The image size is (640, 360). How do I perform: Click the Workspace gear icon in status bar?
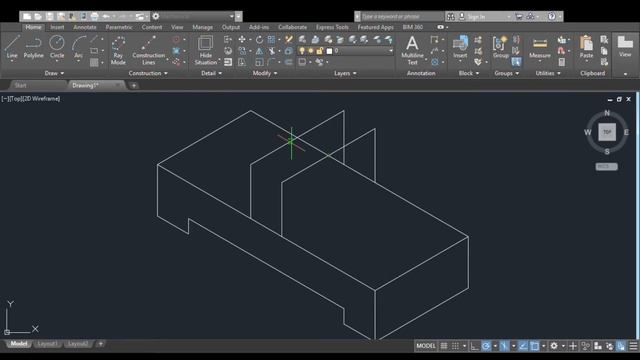pos(554,346)
